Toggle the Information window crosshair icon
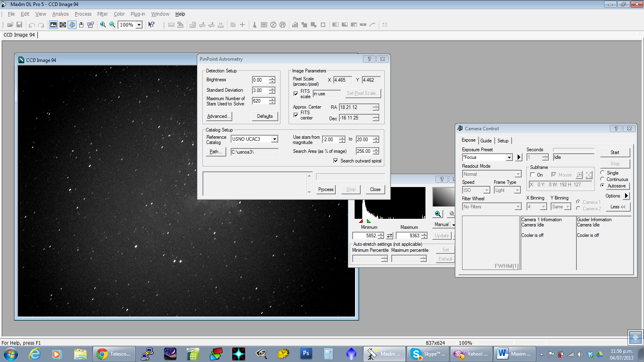 tap(63, 25)
